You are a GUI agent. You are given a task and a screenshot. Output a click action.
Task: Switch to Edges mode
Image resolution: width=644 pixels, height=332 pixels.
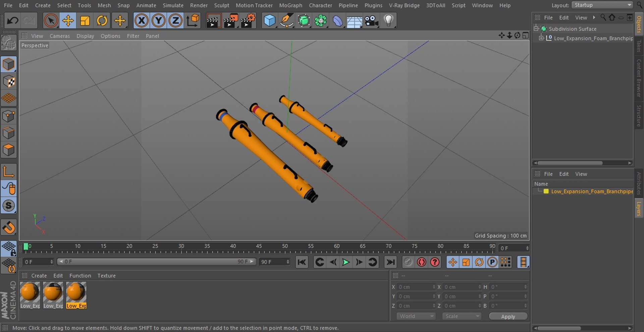9,133
